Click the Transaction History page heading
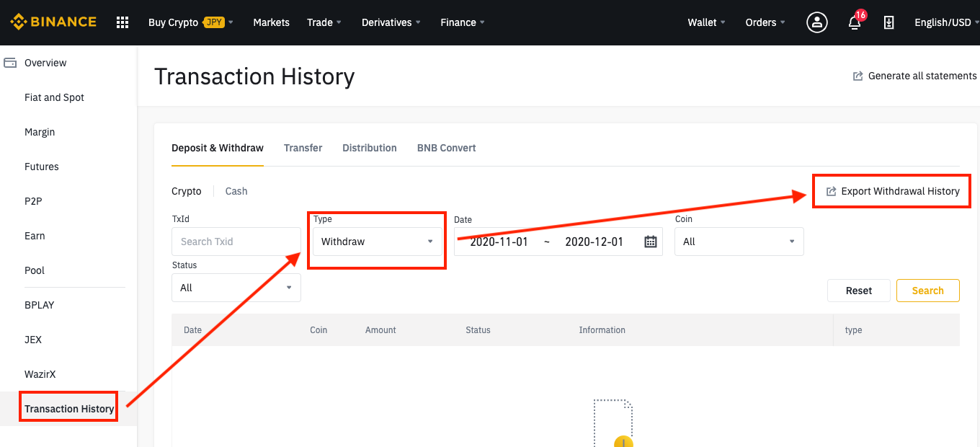The width and height of the screenshot is (980, 447). pos(254,76)
